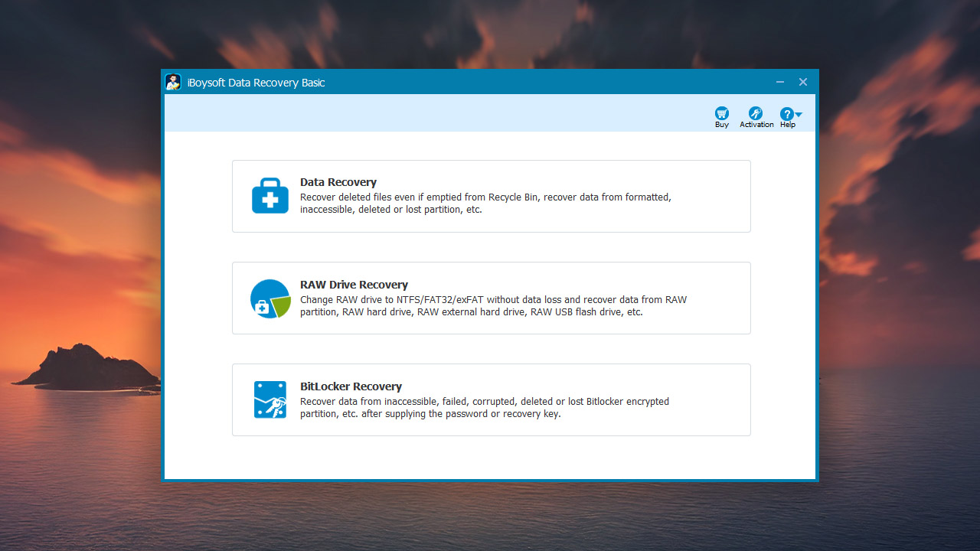Select the BitLocker Recovery heading
The image size is (980, 551).
[351, 386]
